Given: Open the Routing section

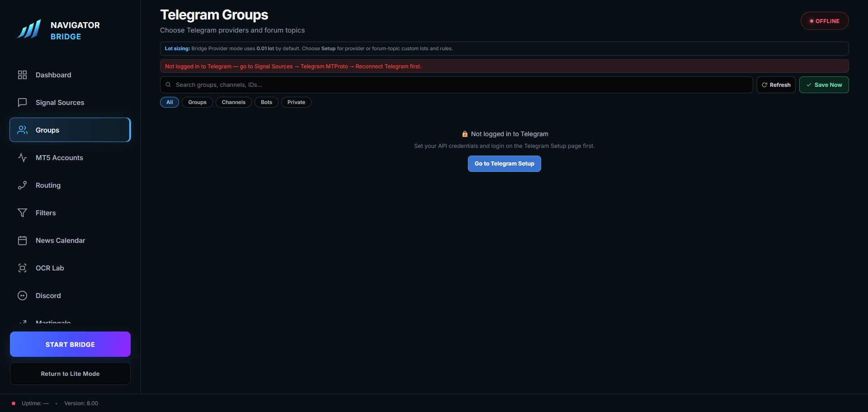Looking at the screenshot, I should 70,185.
